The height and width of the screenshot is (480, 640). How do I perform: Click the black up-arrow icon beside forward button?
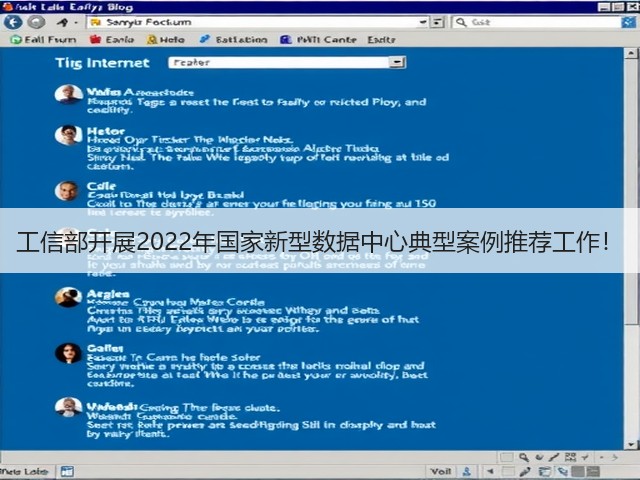63,22
